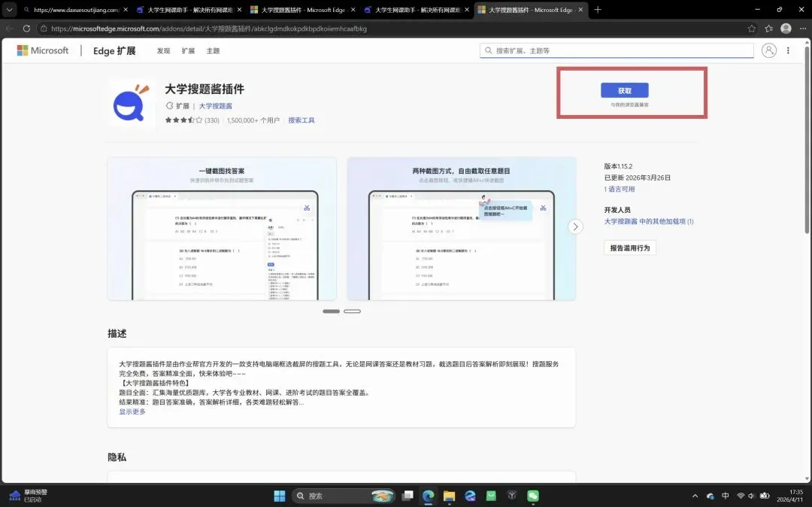Switch the 中 input method indicator

tap(725, 496)
